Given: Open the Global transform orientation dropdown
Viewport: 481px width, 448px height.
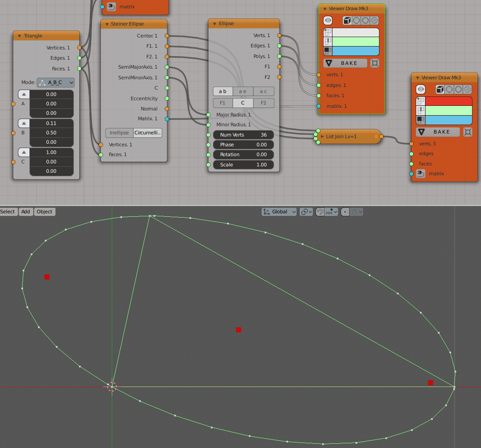Looking at the screenshot, I should pyautogui.click(x=280, y=212).
